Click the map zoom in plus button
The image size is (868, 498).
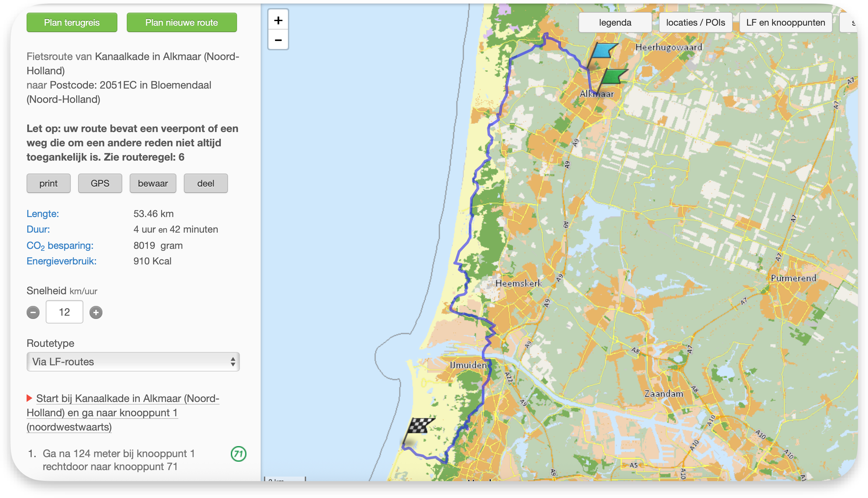(x=278, y=20)
